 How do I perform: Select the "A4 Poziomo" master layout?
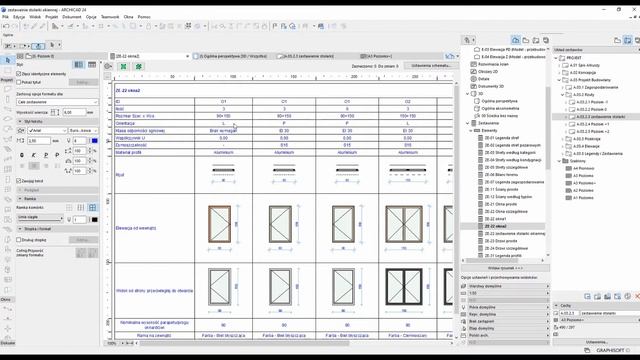click(x=583, y=168)
